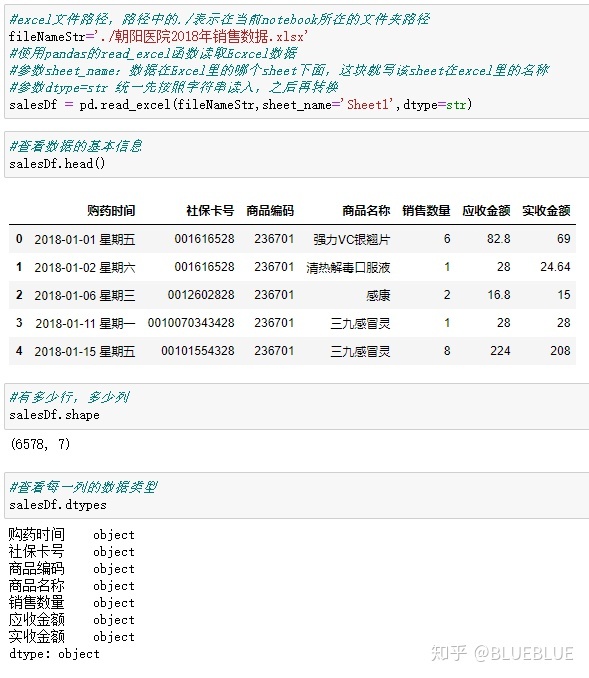The height and width of the screenshot is (678, 589).
Task: Click the comment about dtype=str parameter
Action: [173, 87]
